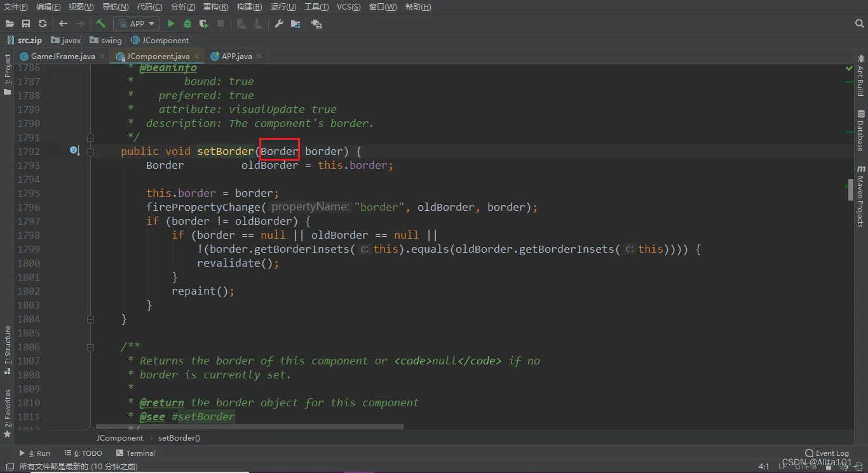Collapse the setBorder method fold at line 1792
Screen dimensions: 868x473
click(x=90, y=152)
